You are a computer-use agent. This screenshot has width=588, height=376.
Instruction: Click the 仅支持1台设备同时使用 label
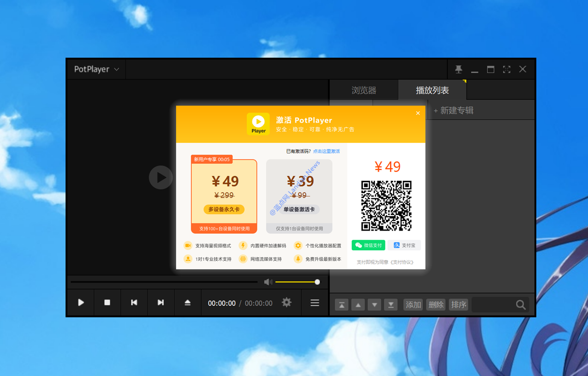pos(299,228)
